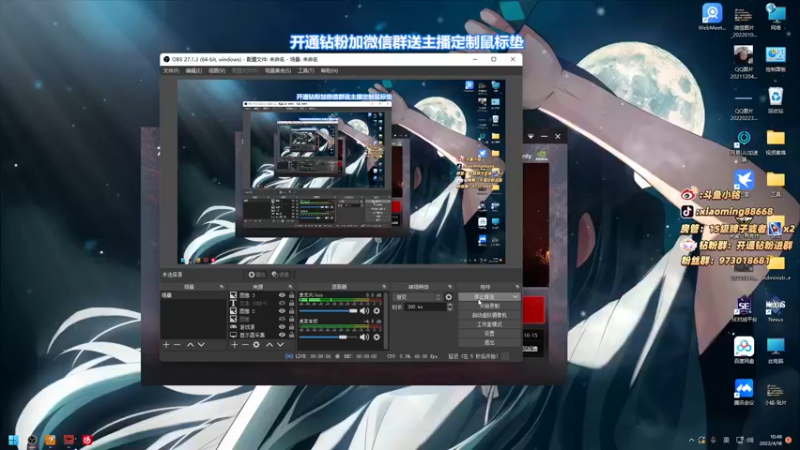Open the 视图(V) menu
This screenshot has height=450, width=800.
(x=216, y=71)
